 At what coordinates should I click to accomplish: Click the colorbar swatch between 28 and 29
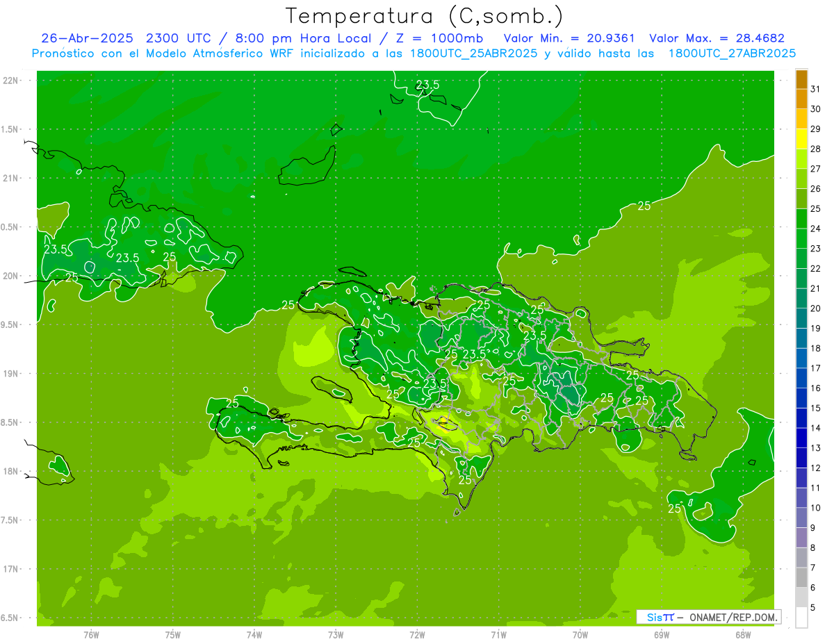[x=801, y=139]
